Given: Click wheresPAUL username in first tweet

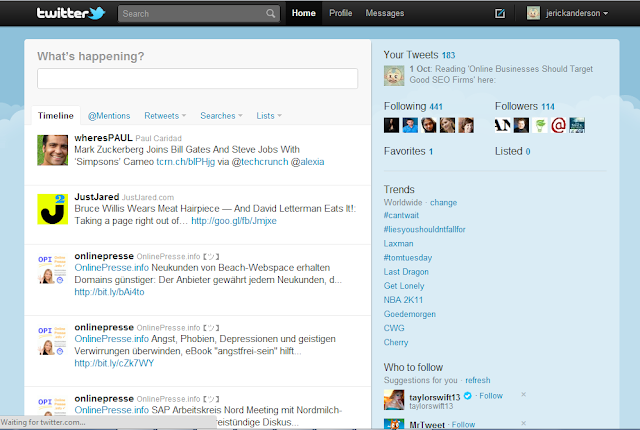Looking at the screenshot, I should 103,138.
